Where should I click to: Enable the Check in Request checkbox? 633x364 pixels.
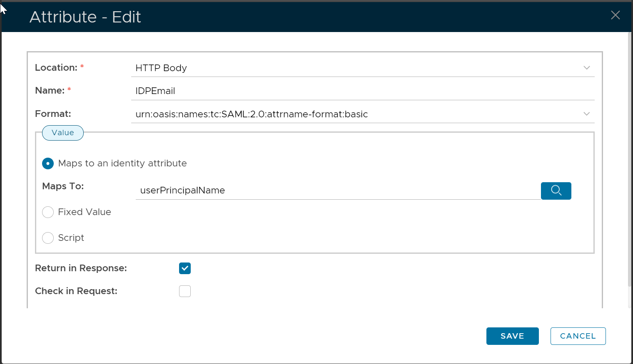tap(185, 291)
